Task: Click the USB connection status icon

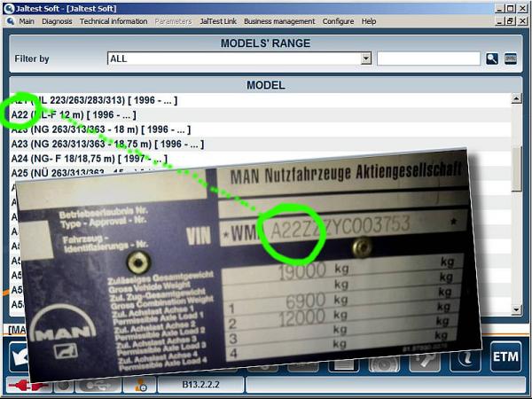Action: click(x=98, y=386)
